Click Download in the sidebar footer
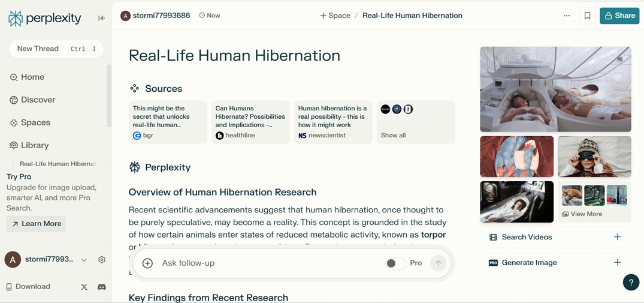 point(28,287)
